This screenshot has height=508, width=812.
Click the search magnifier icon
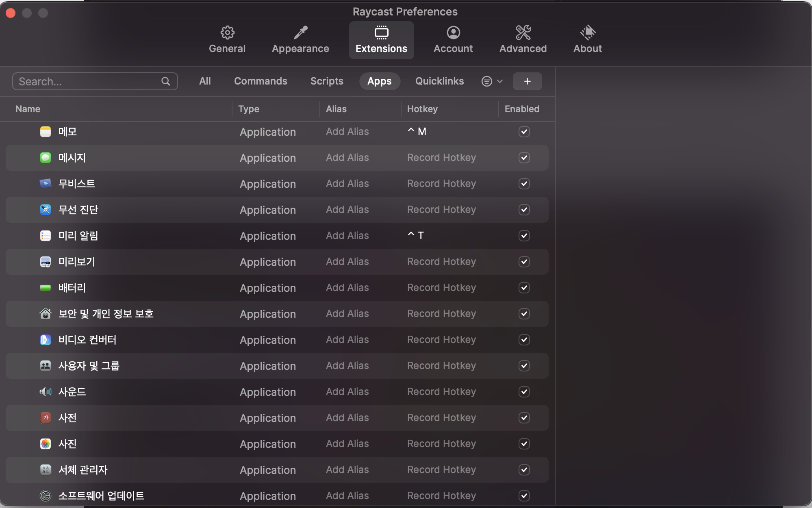166,81
